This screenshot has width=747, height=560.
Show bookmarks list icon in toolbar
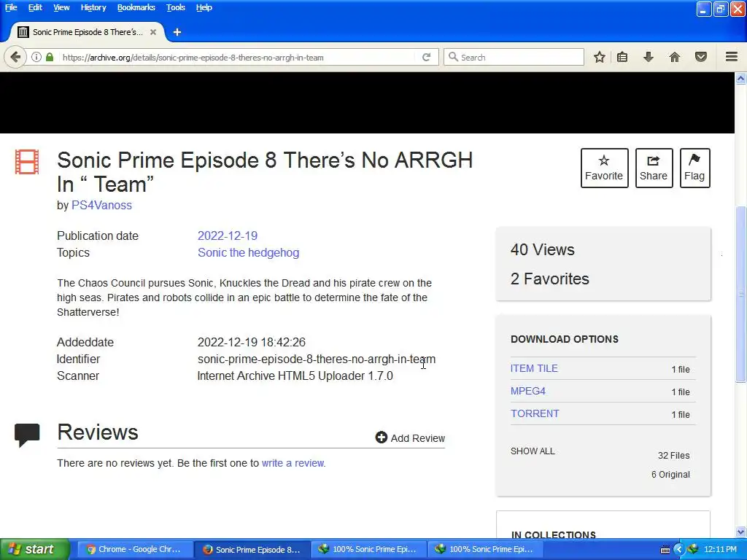[x=622, y=57]
